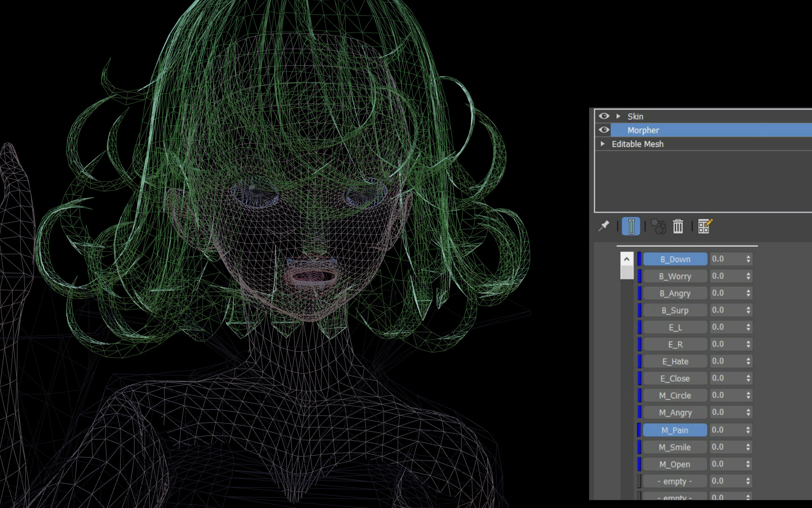Click E_Hate spinner arrows
Image resolution: width=812 pixels, height=508 pixels.
pos(748,361)
